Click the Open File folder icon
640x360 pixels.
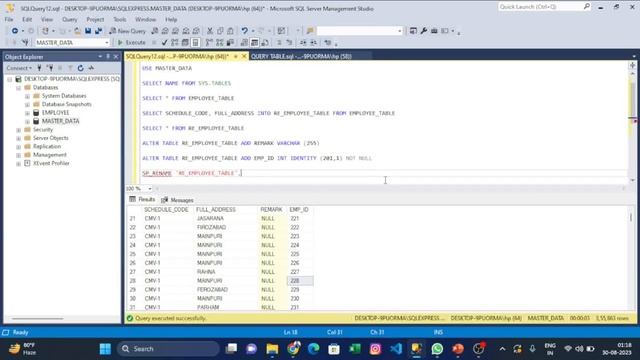[77, 31]
